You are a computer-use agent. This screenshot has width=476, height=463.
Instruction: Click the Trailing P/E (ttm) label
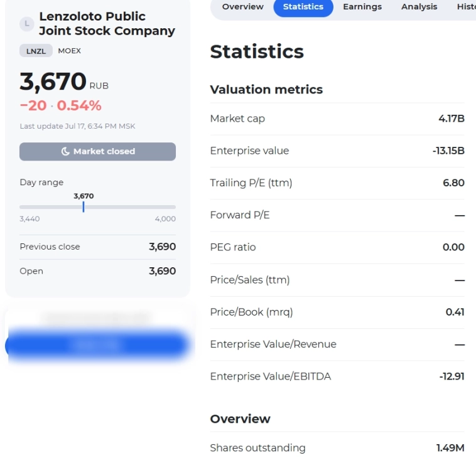(x=251, y=183)
